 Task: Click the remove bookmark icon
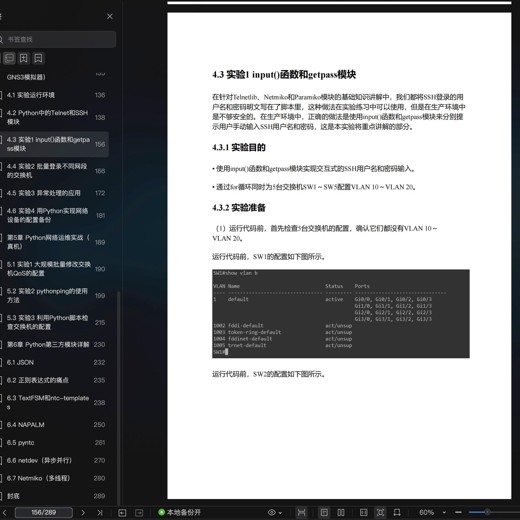click(38, 58)
